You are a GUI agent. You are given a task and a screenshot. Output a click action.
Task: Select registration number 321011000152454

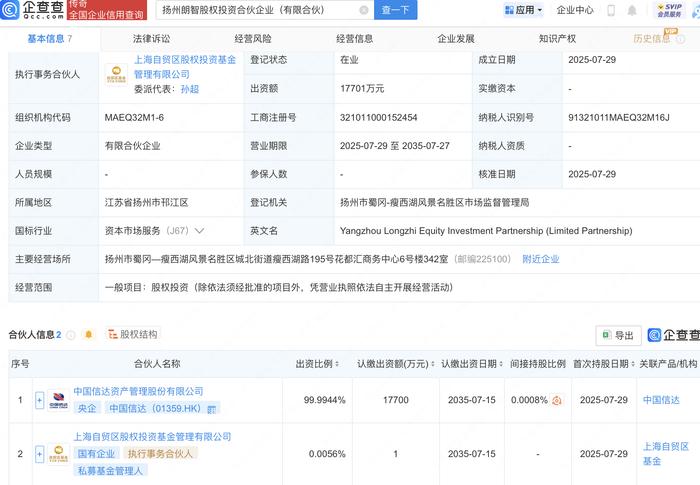(x=379, y=117)
